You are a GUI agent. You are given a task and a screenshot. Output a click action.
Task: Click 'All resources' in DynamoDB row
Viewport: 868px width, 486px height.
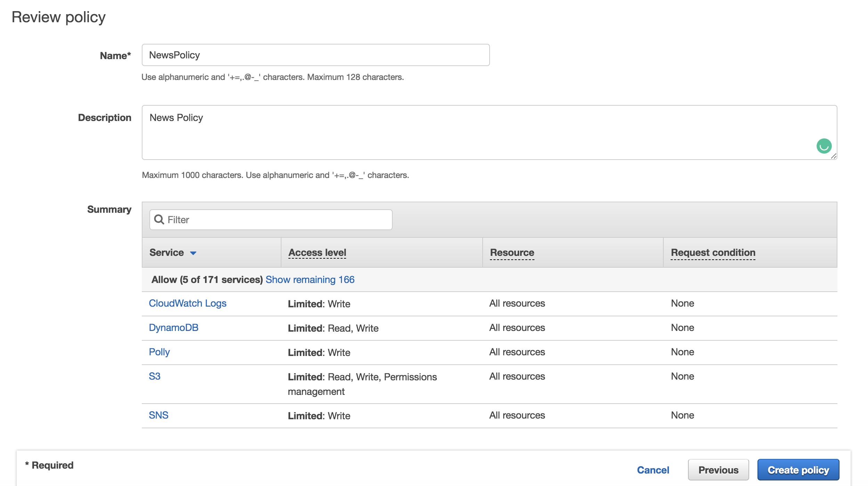click(517, 327)
